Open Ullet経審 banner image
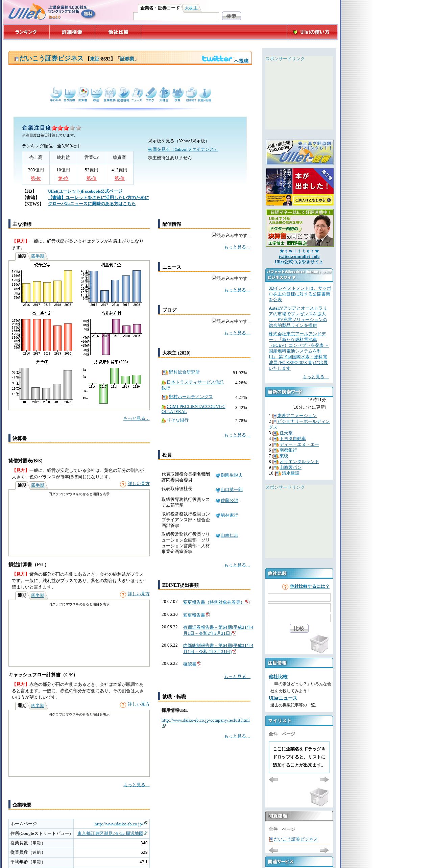Image resolution: width=434 pixels, height=868 pixels. (299, 152)
